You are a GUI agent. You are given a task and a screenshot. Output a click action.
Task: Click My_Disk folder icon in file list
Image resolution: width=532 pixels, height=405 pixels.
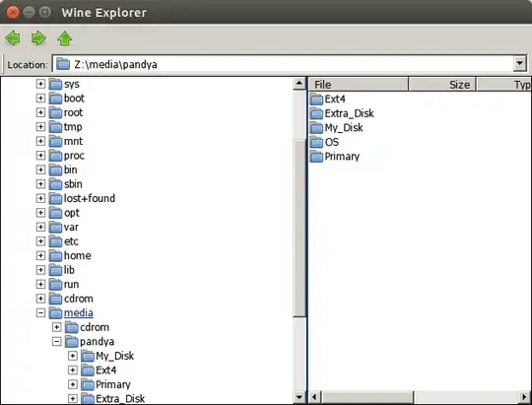coord(316,128)
